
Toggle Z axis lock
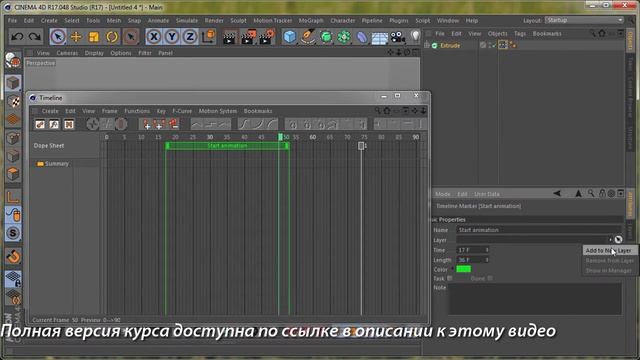pyautogui.click(x=190, y=37)
